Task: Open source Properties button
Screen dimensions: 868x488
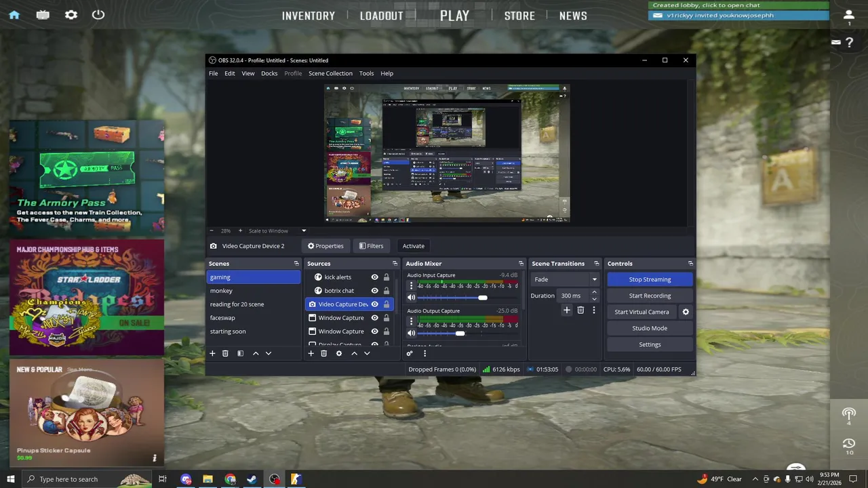Action: coord(325,246)
